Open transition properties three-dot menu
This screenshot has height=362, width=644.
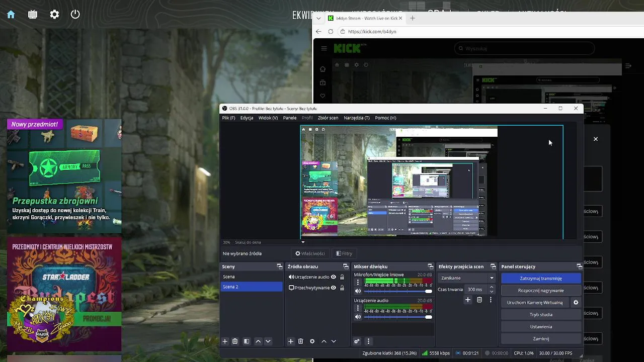tap(491, 300)
